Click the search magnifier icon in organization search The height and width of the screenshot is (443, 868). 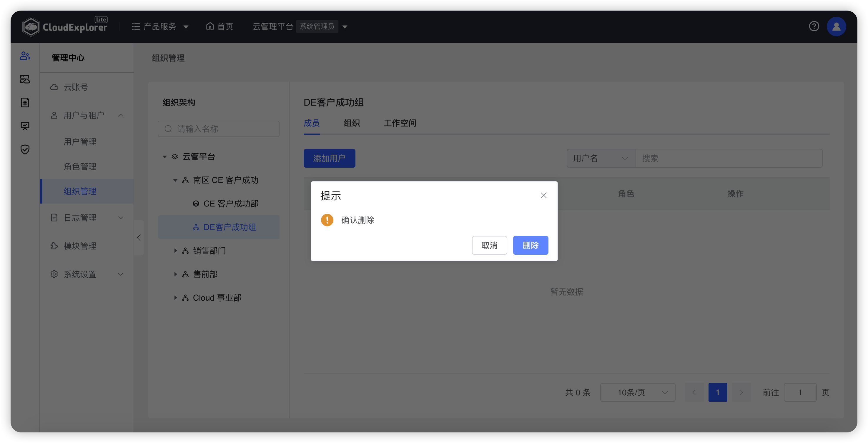point(168,129)
